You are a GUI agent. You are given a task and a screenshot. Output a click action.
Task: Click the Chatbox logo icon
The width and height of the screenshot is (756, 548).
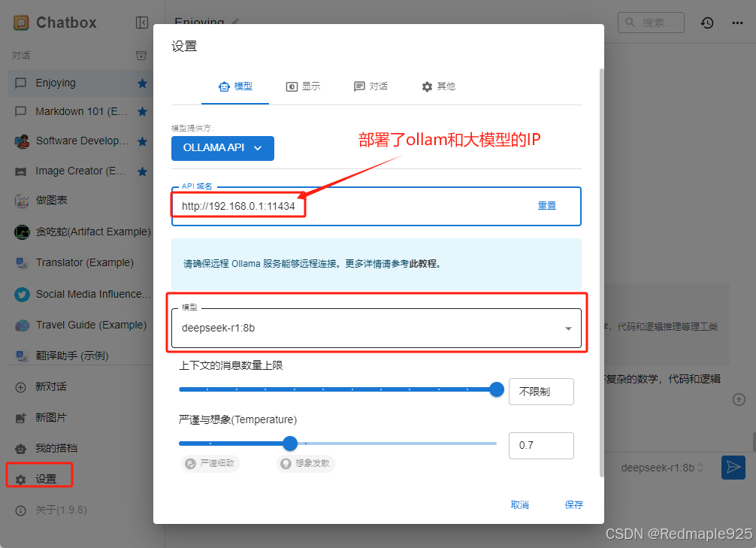click(21, 23)
